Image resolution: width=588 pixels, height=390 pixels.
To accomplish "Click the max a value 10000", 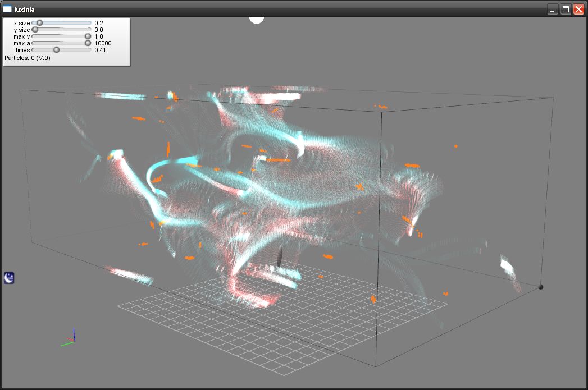I will 103,43.
